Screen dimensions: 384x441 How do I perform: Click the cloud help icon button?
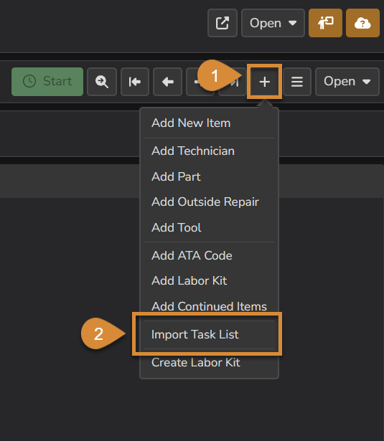click(363, 23)
